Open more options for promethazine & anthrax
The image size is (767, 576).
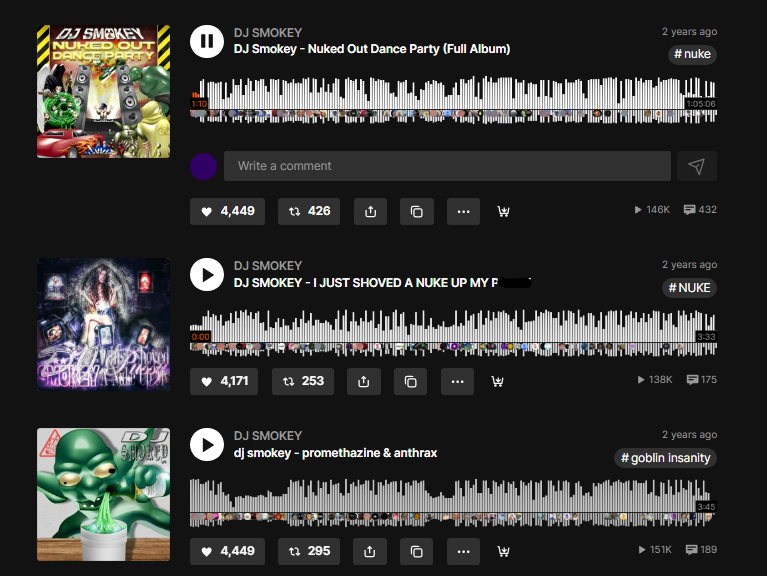point(463,551)
